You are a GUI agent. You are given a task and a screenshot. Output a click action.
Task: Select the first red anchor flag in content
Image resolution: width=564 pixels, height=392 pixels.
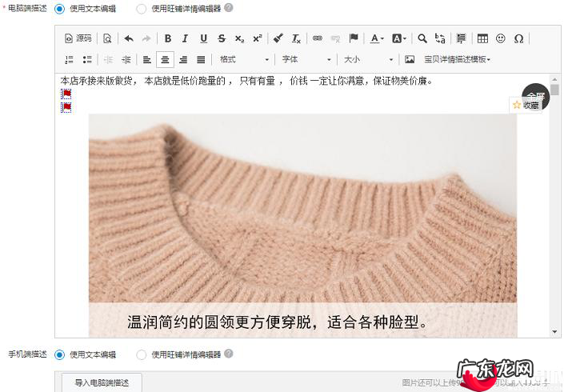(66, 94)
